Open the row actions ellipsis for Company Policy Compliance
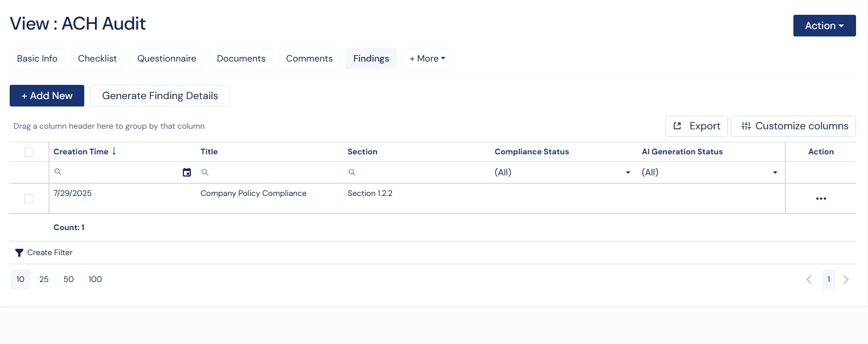The width and height of the screenshot is (868, 344). tap(821, 198)
